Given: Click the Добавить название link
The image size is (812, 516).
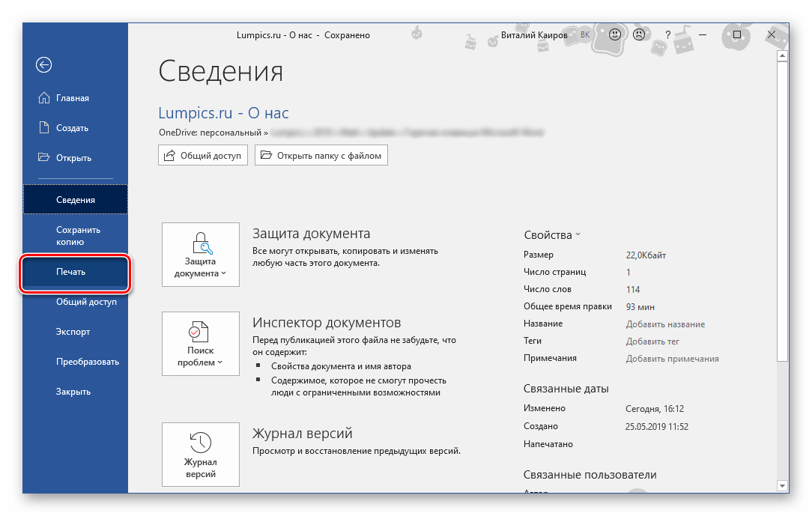Looking at the screenshot, I should tap(665, 324).
